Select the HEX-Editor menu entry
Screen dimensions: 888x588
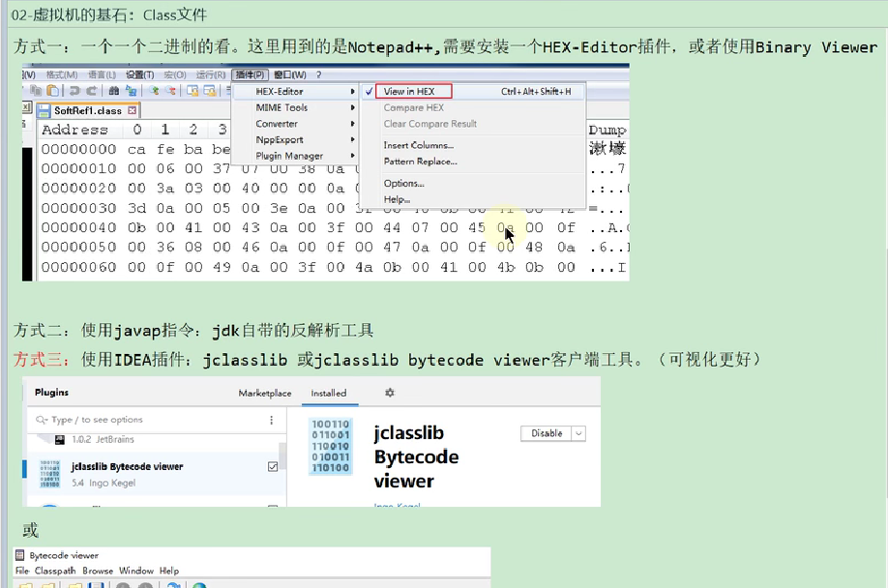pos(295,91)
